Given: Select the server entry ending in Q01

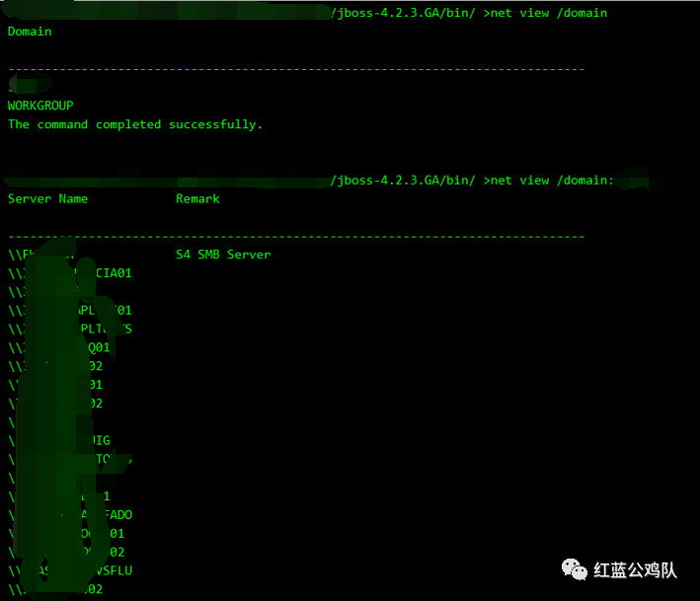Looking at the screenshot, I should tap(99, 347).
